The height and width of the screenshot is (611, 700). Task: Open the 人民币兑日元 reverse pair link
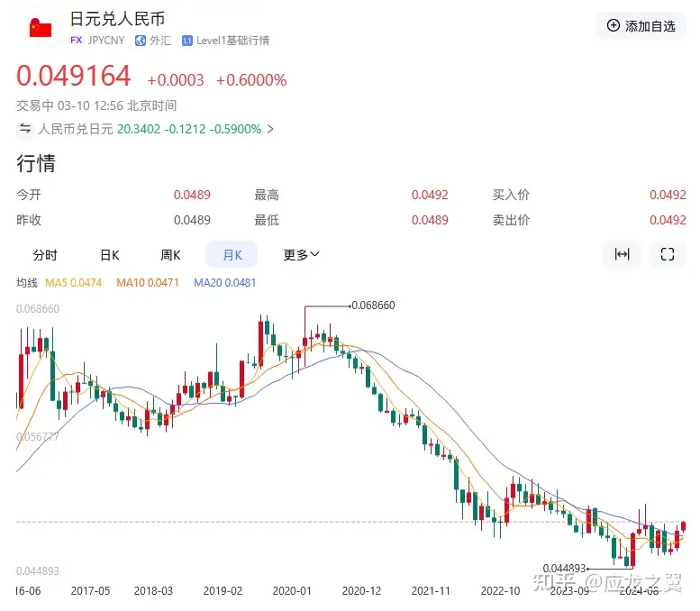click(x=76, y=129)
